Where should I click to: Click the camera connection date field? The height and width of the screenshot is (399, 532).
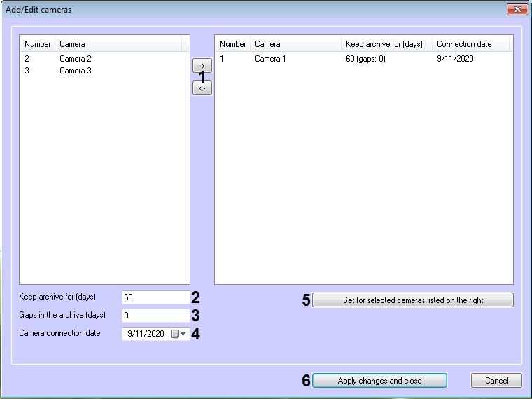tap(146, 335)
